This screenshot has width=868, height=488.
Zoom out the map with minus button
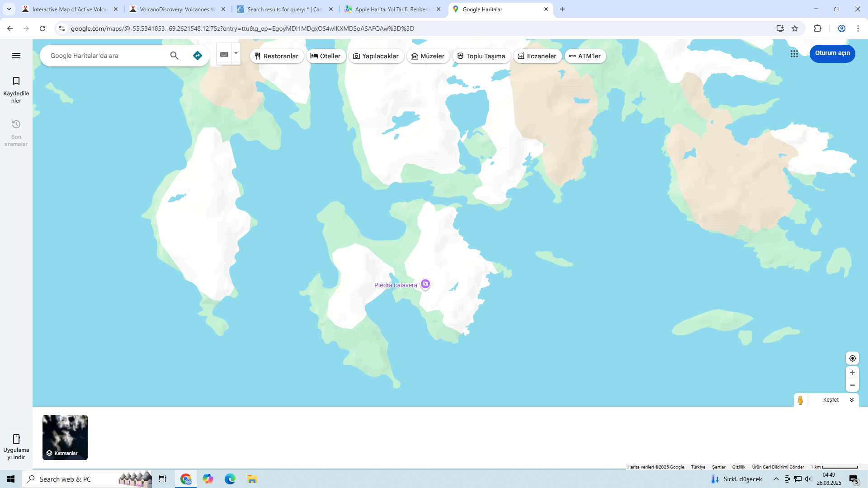pyautogui.click(x=852, y=385)
